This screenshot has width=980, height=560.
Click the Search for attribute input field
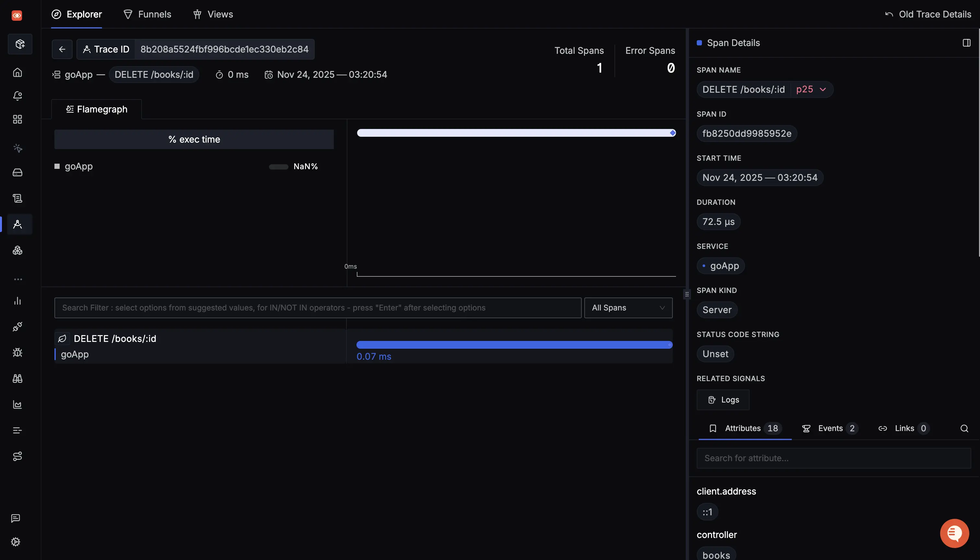click(x=833, y=458)
